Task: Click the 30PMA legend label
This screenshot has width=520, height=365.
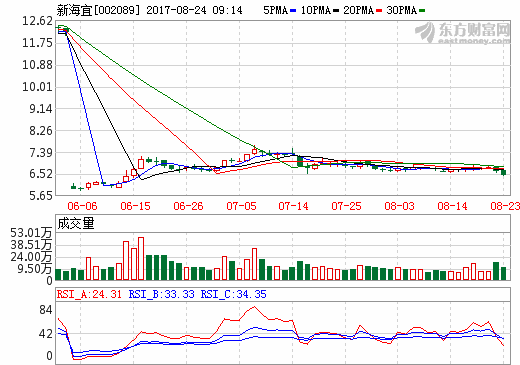Action: [x=401, y=10]
